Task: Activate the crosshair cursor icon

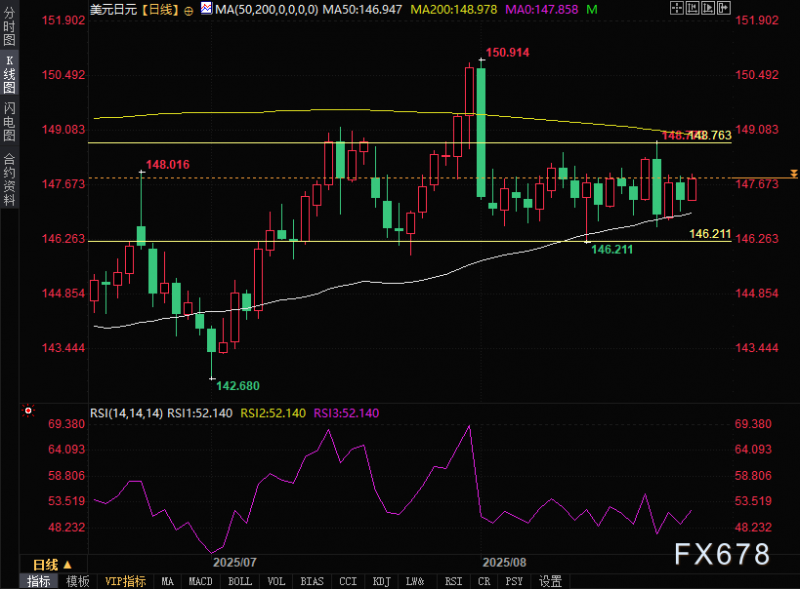Action: (677, 8)
